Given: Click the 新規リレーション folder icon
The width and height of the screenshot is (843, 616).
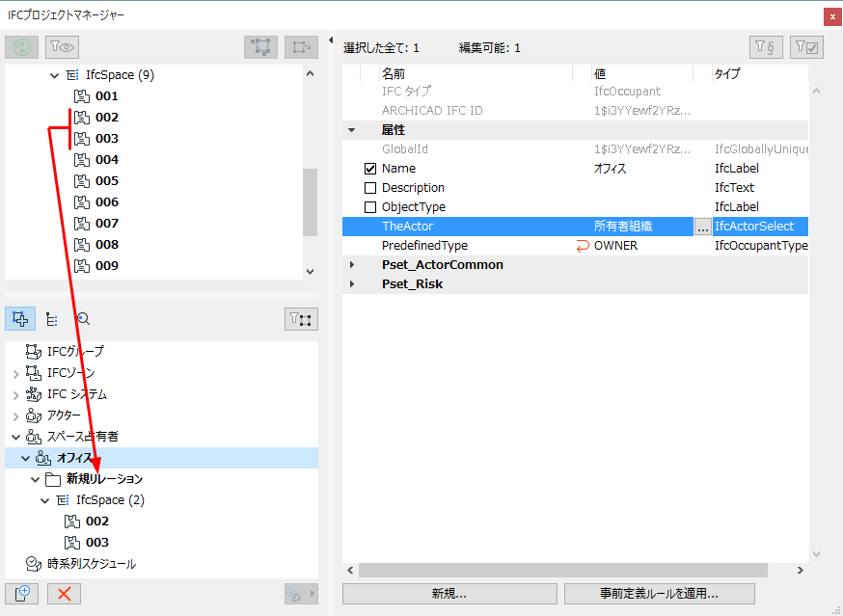Looking at the screenshot, I should coord(53,479).
